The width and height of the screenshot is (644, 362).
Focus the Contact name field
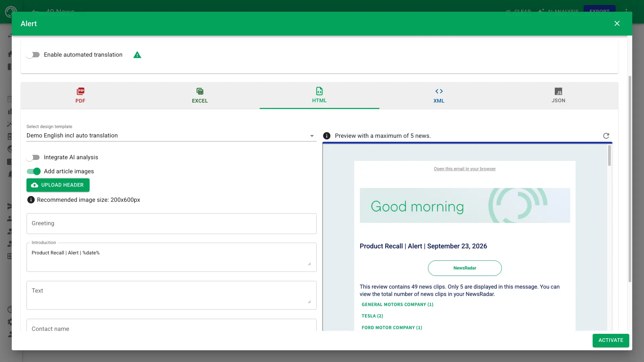point(171,325)
